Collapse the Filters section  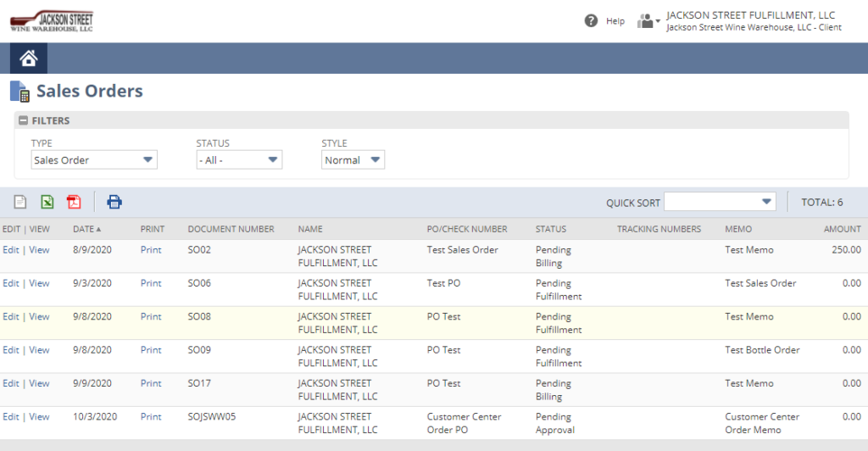pyautogui.click(x=23, y=120)
